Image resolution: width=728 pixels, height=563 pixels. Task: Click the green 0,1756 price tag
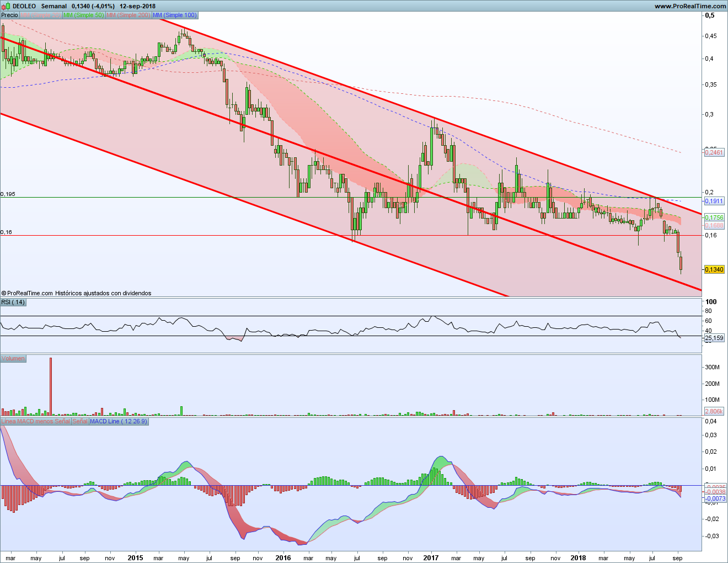(714, 217)
